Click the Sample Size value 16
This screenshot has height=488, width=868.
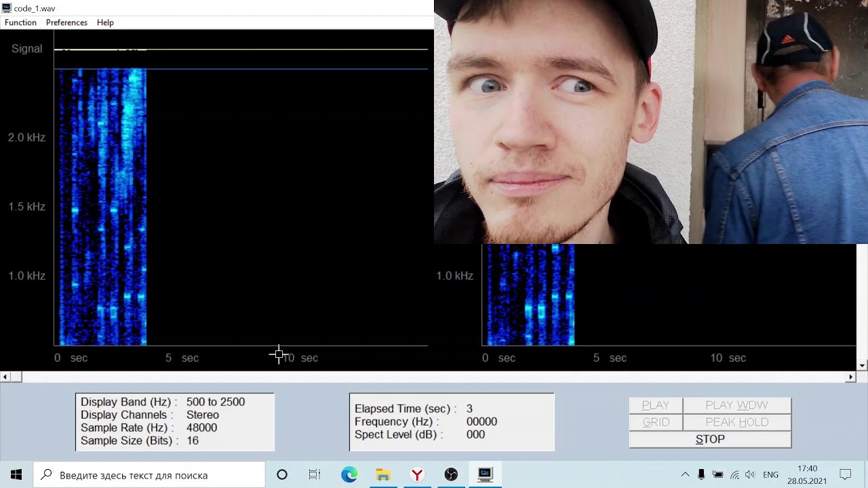click(193, 441)
